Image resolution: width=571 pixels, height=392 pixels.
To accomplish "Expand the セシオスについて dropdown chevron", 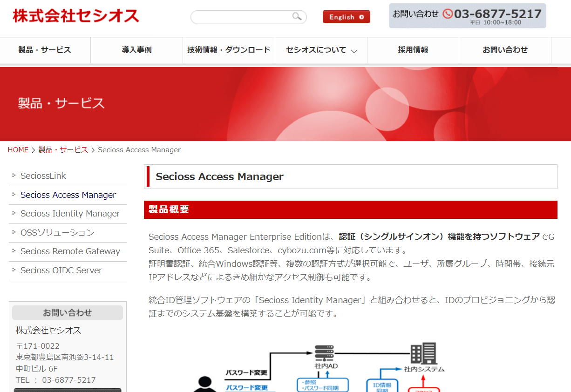I will 354,51.
